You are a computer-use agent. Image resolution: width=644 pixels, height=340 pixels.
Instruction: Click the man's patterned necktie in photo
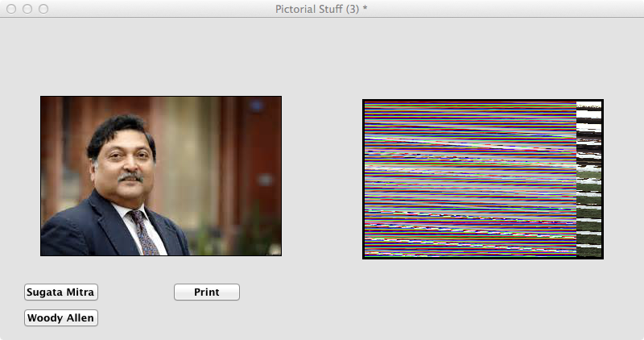click(x=143, y=232)
